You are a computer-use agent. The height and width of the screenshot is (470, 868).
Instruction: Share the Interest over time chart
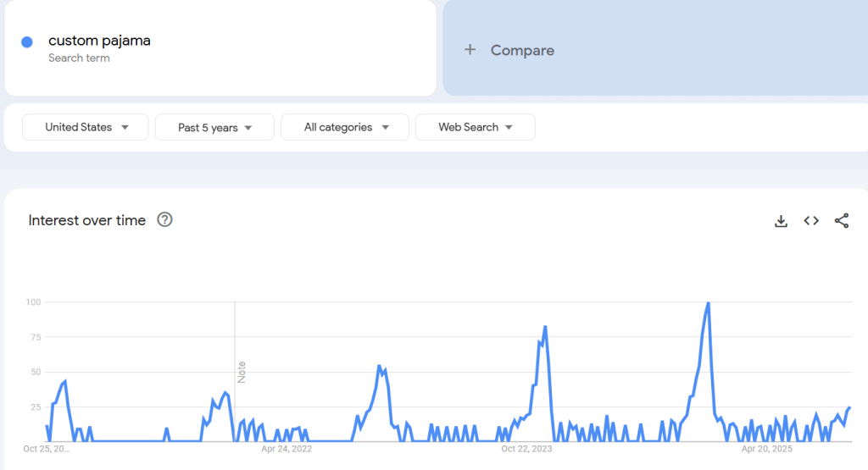tap(841, 221)
